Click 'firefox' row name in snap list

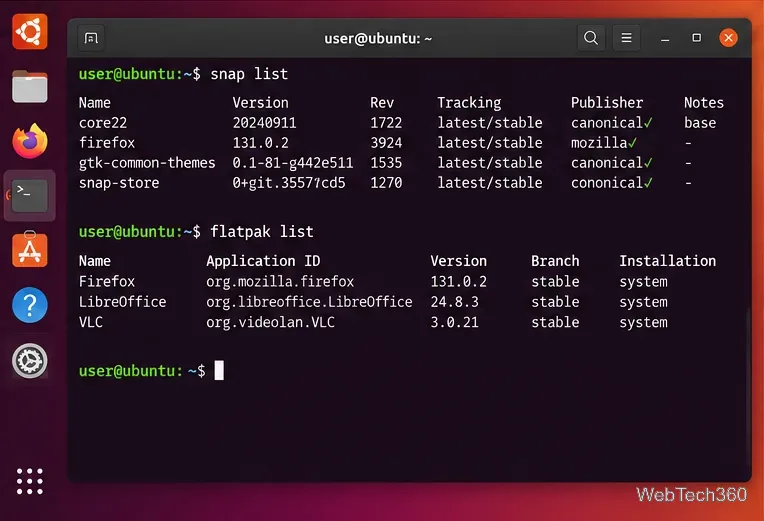coord(107,143)
